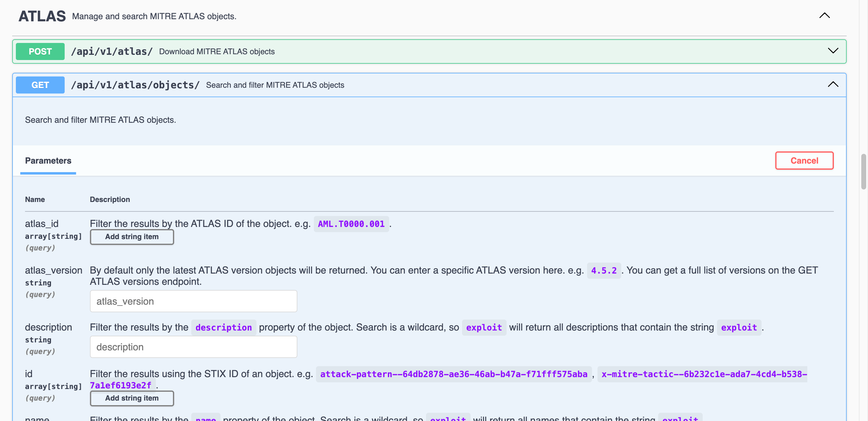868x421 pixels.
Task: Click the Cancel button
Action: pyautogui.click(x=804, y=161)
